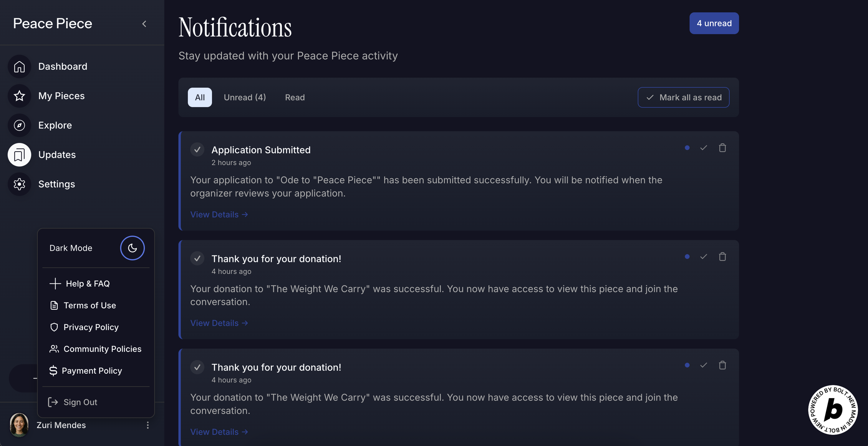
Task: Open the three-dot menu beside Zuri Mendes
Action: [x=148, y=425]
